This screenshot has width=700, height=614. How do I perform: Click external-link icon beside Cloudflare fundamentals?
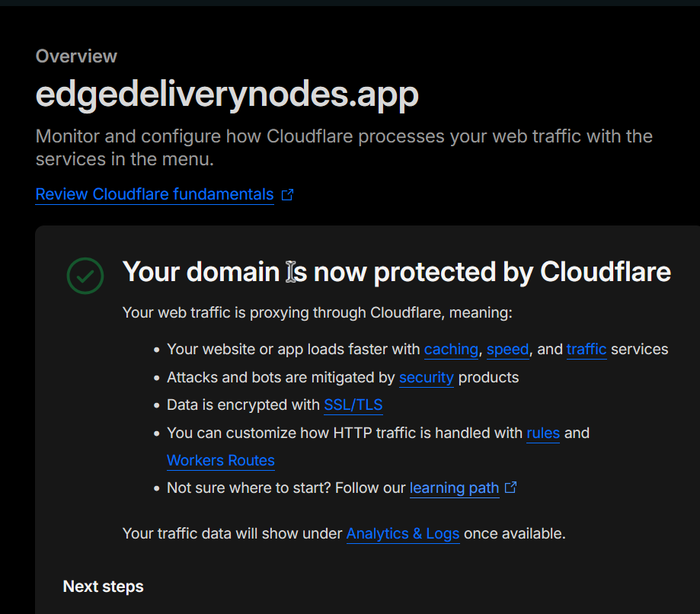pyautogui.click(x=287, y=195)
